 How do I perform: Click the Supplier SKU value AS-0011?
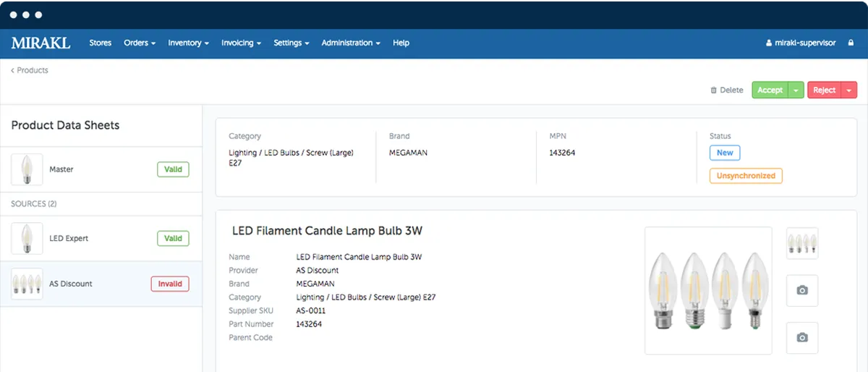click(x=311, y=310)
